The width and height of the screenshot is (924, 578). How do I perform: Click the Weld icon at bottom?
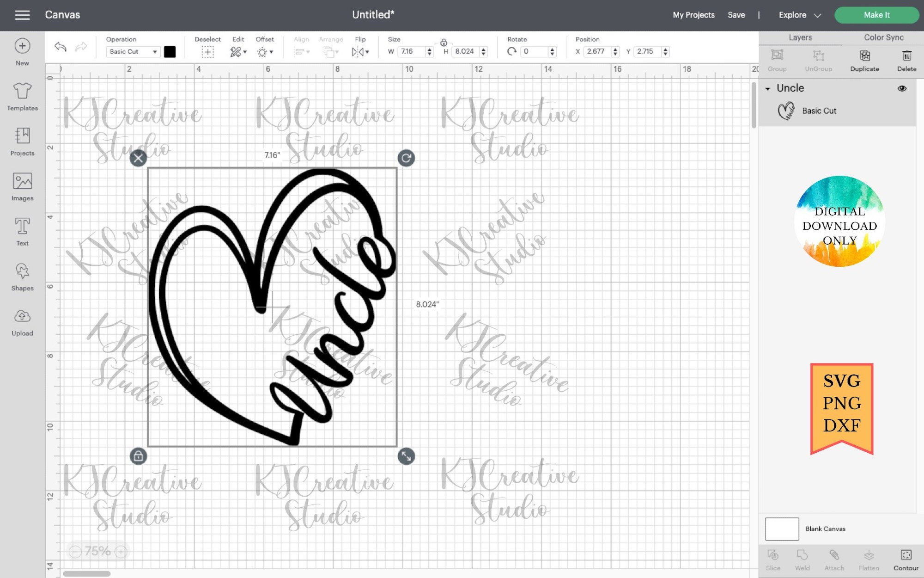click(802, 558)
